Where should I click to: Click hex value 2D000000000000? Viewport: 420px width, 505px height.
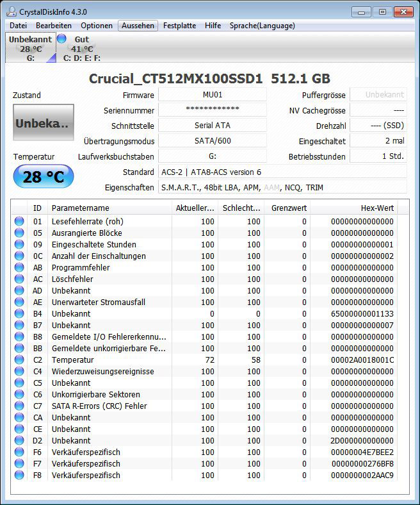tap(362, 440)
